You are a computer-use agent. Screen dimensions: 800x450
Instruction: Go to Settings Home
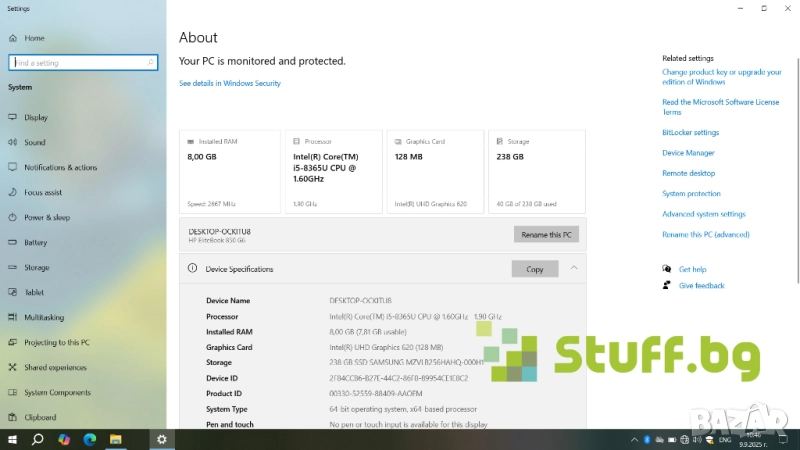pos(34,38)
